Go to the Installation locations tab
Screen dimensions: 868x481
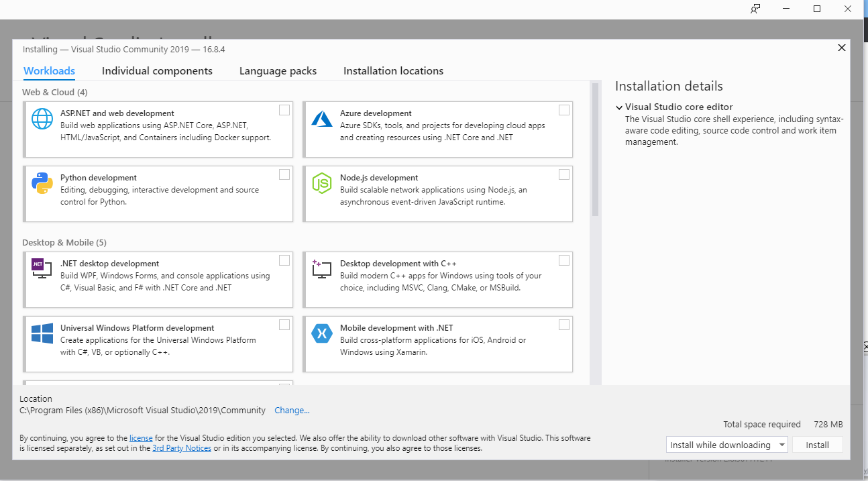tap(393, 71)
